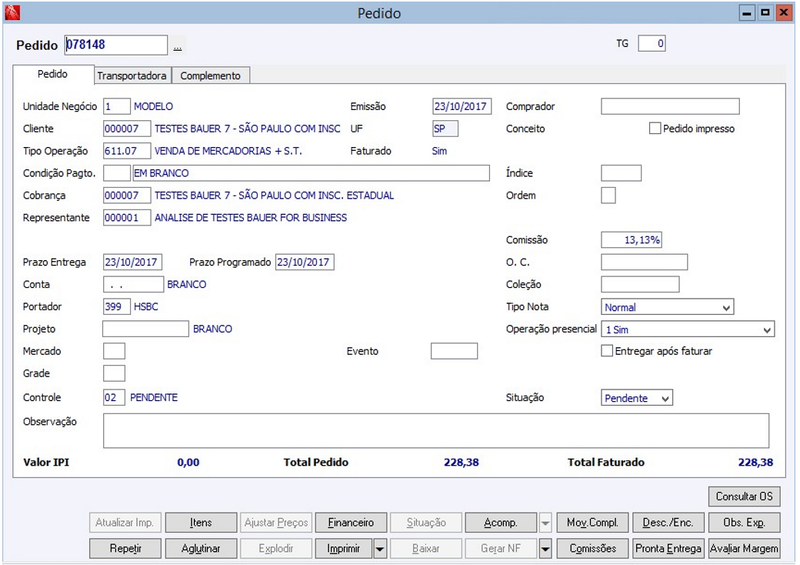Enable the Pedido impresso checkbox
This screenshot has height=565, width=800.
coord(655,128)
